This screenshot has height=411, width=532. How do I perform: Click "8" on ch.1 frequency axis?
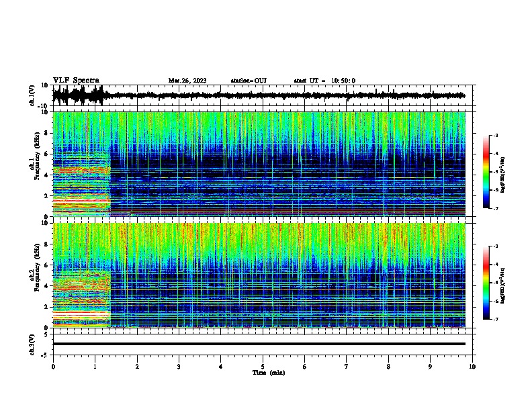click(x=46, y=133)
